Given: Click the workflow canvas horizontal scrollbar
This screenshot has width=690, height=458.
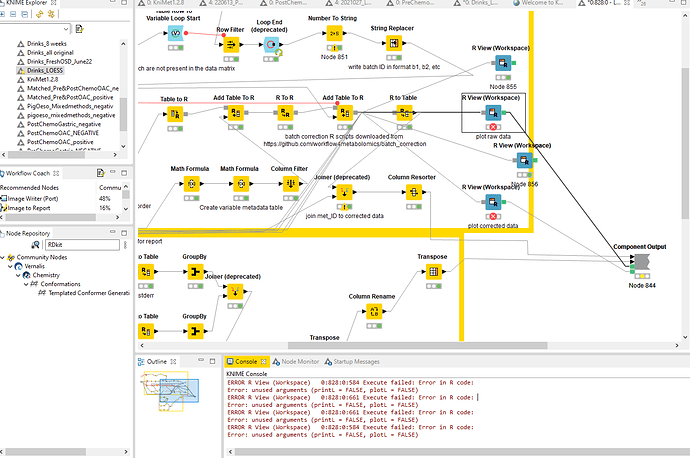Looking at the screenshot, I should coord(417,346).
